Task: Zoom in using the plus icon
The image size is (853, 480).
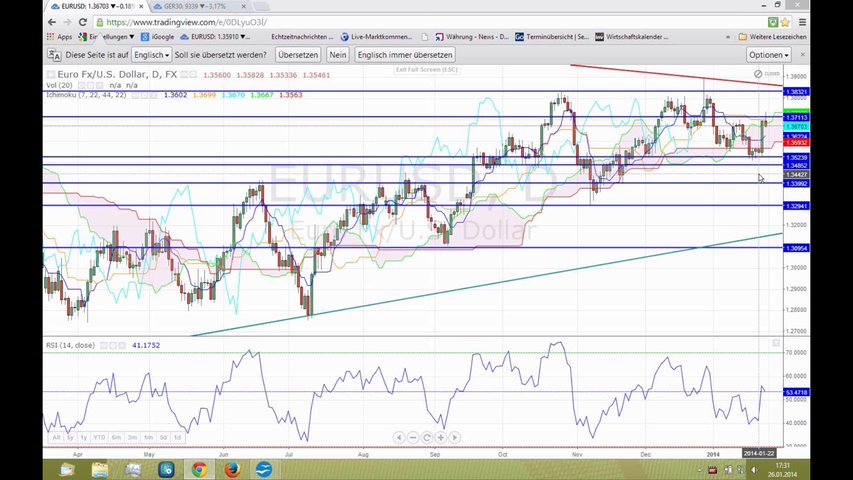Action: pyautogui.click(x=441, y=437)
